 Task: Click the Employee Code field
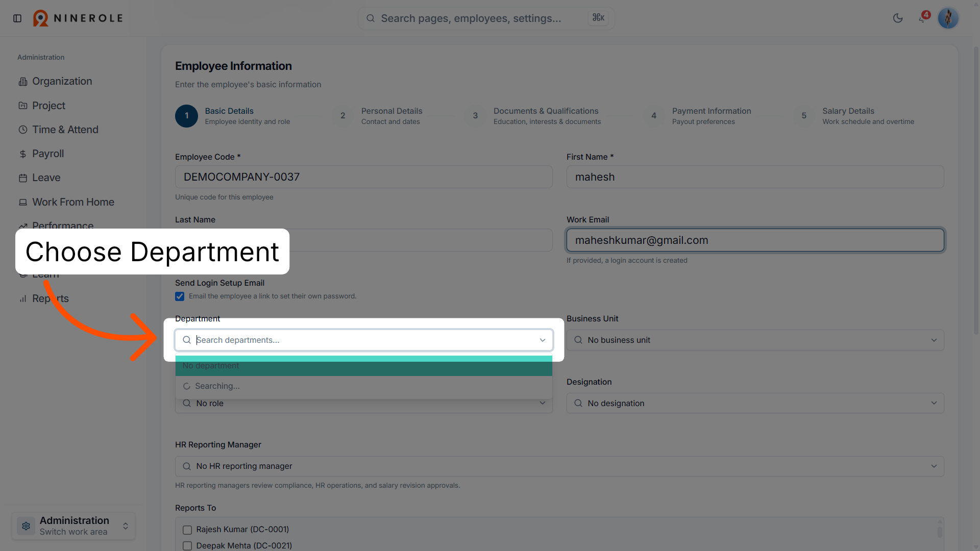[363, 177]
